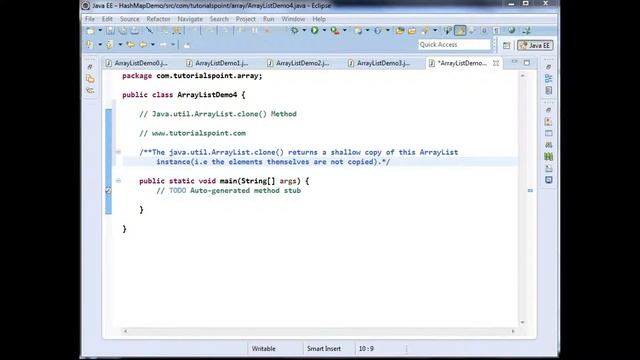Open the External Tools dropdown arrow

[x=345, y=31]
